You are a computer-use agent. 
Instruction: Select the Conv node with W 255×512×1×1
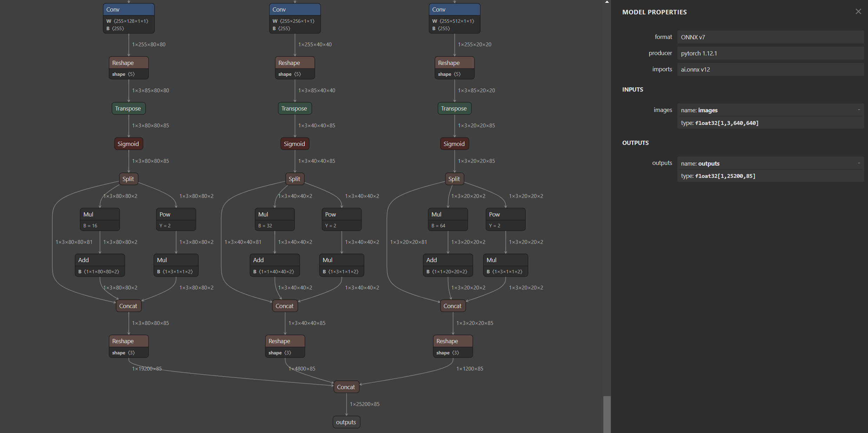[454, 10]
